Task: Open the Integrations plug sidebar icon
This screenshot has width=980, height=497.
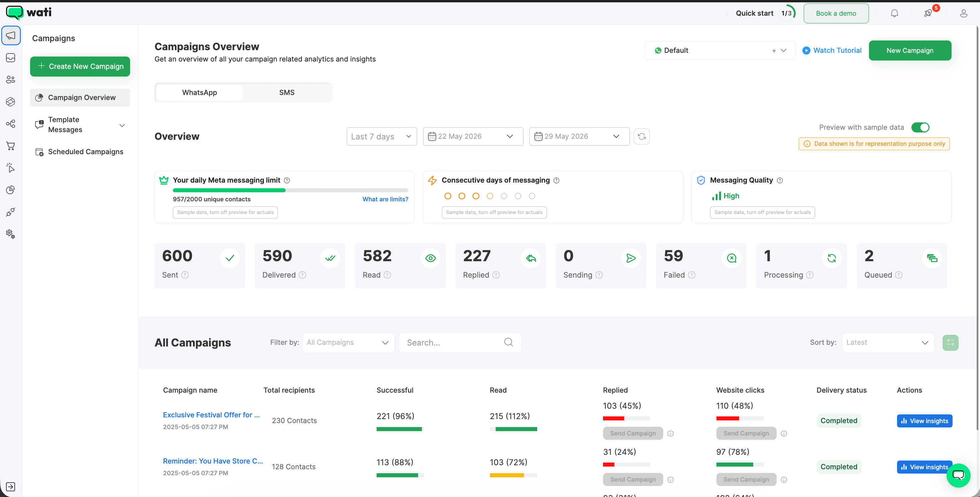Action: [11, 212]
